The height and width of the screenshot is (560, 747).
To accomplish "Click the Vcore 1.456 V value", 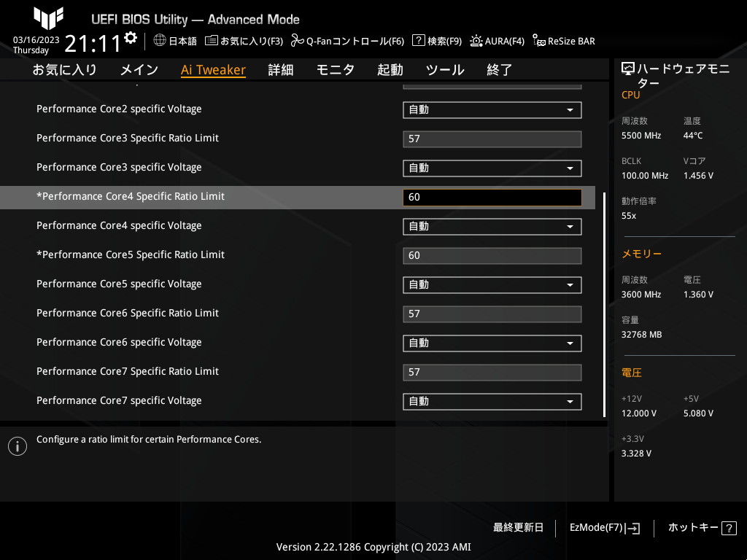I will (698, 176).
